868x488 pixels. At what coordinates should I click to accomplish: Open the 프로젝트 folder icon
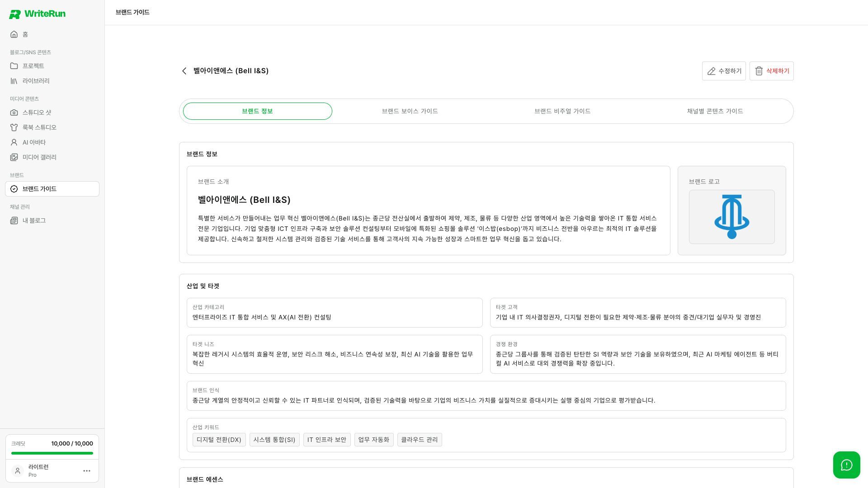point(14,66)
